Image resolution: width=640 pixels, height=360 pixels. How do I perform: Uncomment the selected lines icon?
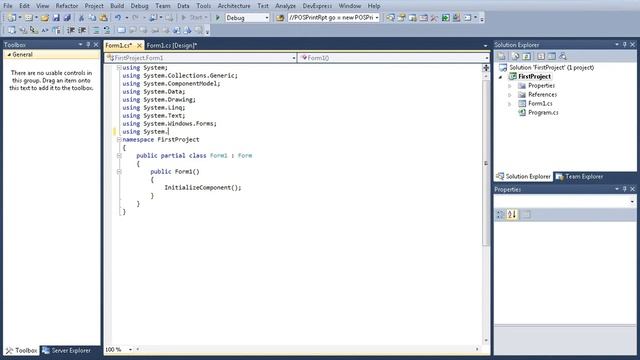pos(107,30)
